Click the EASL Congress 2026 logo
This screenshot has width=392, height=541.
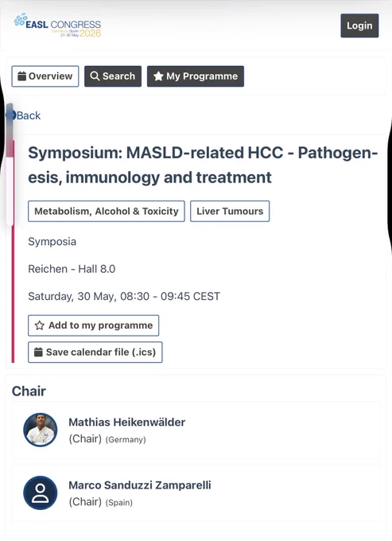click(x=57, y=25)
